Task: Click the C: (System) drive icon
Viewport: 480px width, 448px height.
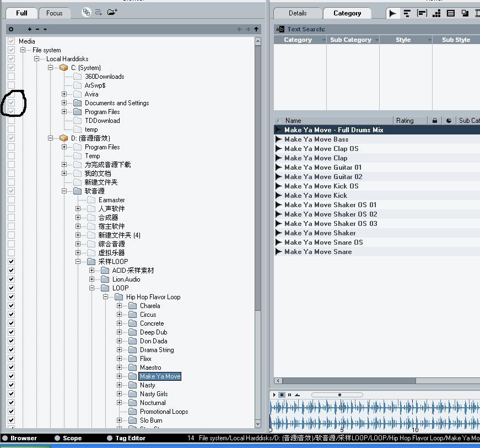Action: click(64, 68)
